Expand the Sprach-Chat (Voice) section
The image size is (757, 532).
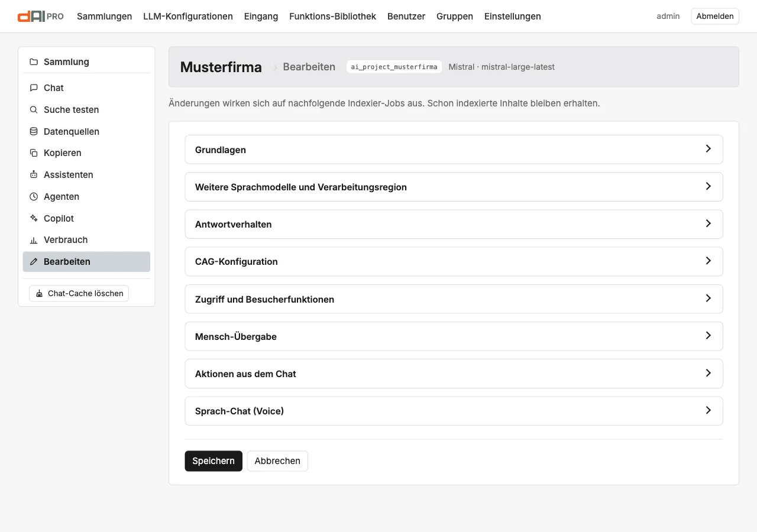point(454,411)
